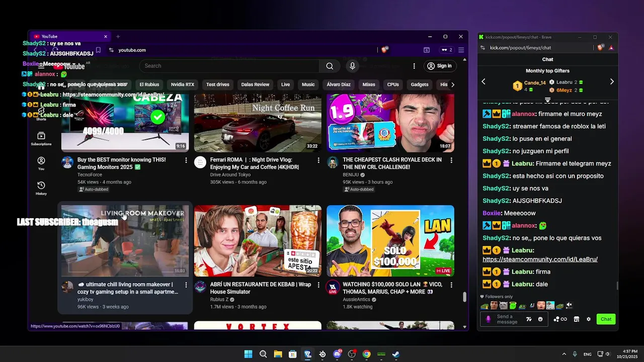The height and width of the screenshot is (362, 644).
Task: Open the BENJU channel link
Action: 351,174
